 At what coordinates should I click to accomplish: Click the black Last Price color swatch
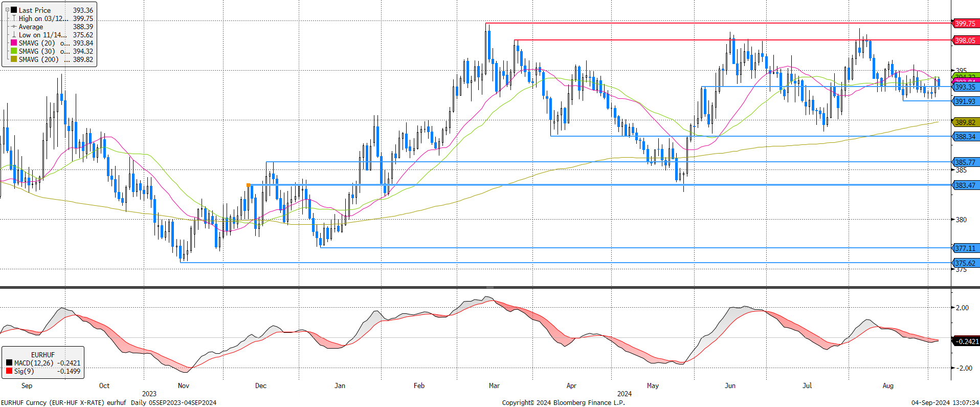pyautogui.click(x=14, y=10)
